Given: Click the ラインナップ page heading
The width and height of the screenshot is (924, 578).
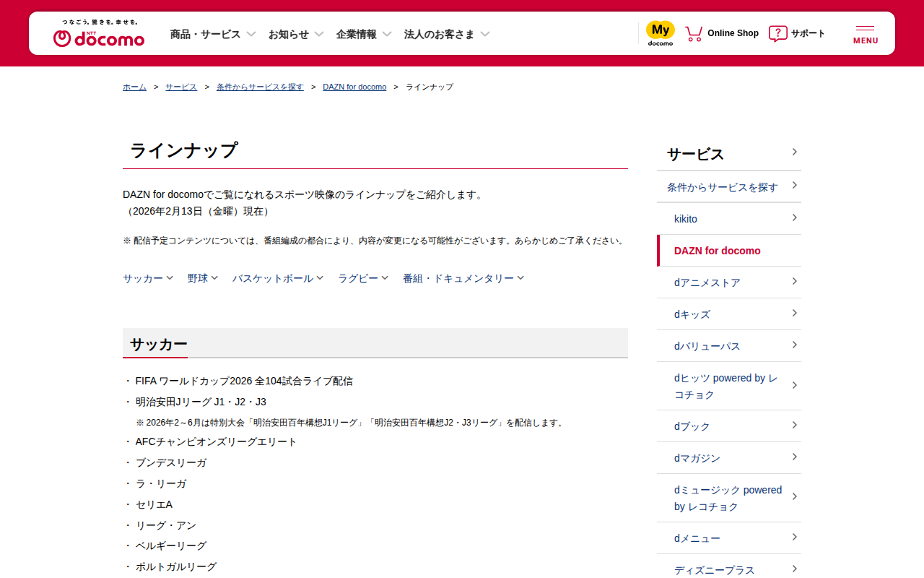Looking at the screenshot, I should (184, 150).
